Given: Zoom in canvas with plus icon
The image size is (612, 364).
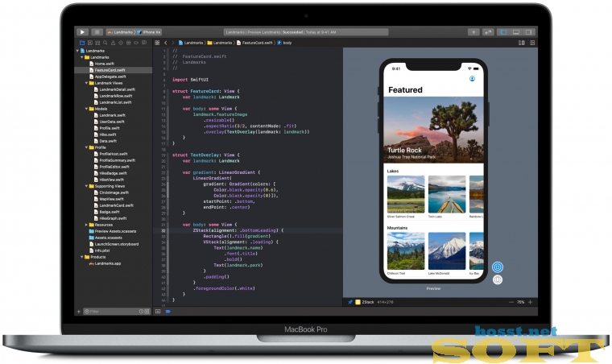Looking at the screenshot, I should [531, 302].
